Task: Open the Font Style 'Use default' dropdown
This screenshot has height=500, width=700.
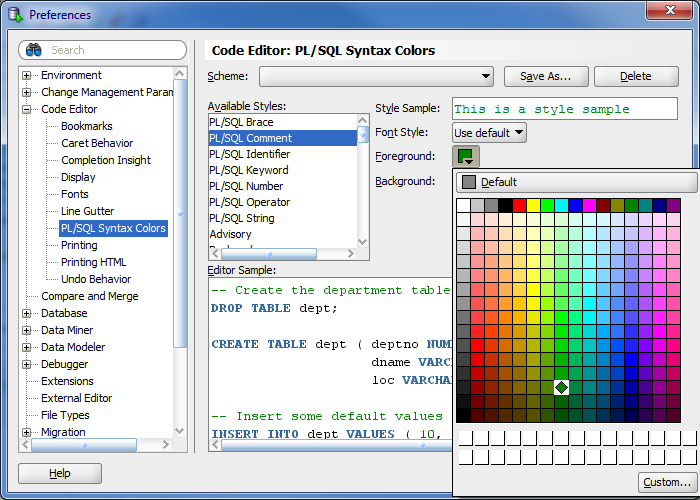Action: (x=489, y=133)
